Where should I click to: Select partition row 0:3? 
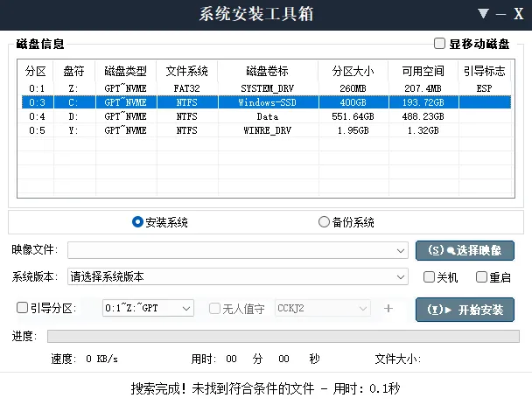click(266, 102)
